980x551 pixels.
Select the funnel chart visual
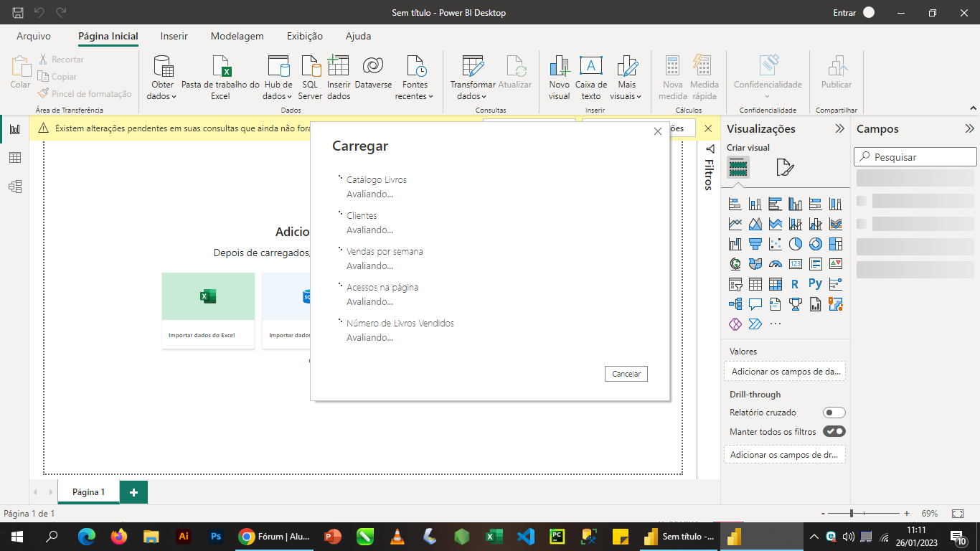(x=755, y=244)
